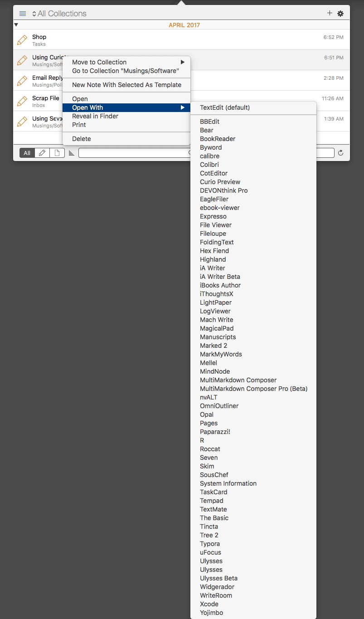Viewport: 364px width, 619px height.
Task: Choose Go to Collection "Musings/Software"
Action: tap(126, 71)
